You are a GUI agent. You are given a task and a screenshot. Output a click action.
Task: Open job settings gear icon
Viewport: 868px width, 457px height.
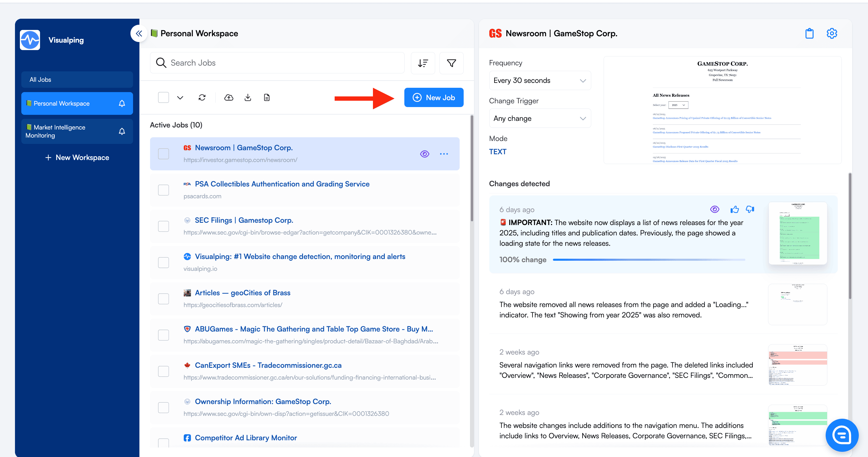pyautogui.click(x=832, y=33)
